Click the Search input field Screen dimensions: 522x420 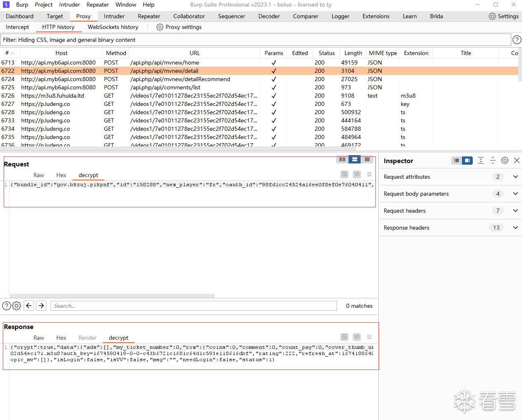point(194,306)
